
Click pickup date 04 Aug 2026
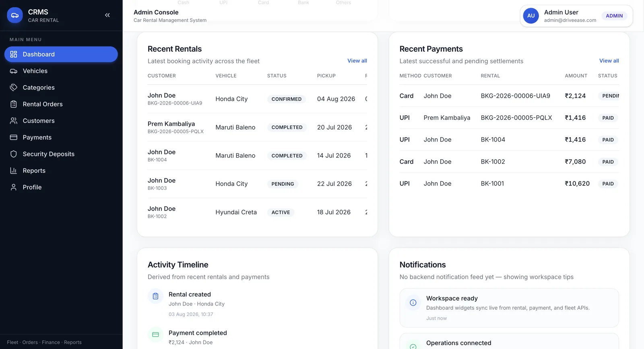(336, 99)
